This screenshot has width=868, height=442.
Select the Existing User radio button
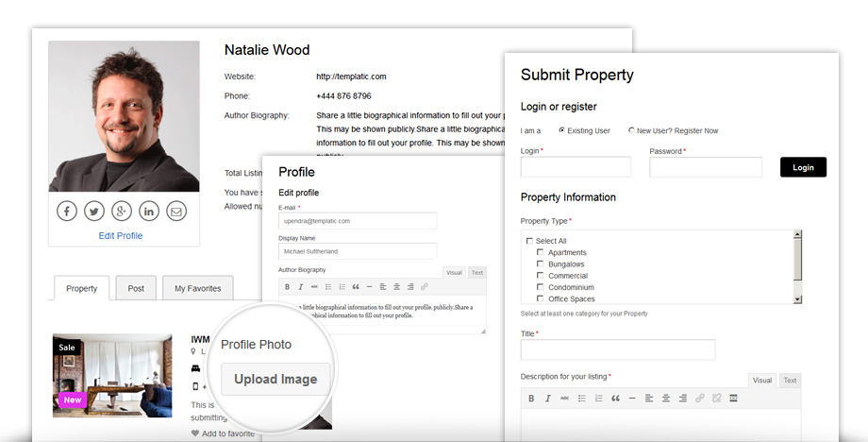point(562,130)
